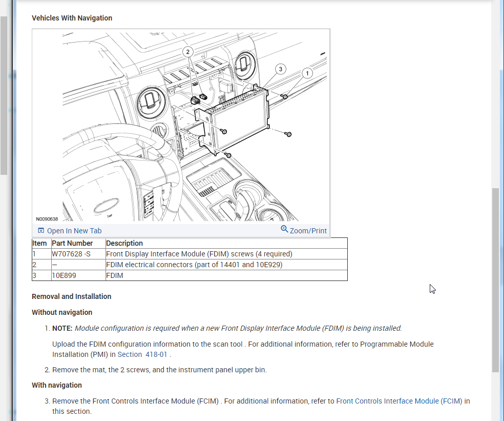
Task: Click the Vehicles With Navigation heading
Action: point(72,18)
